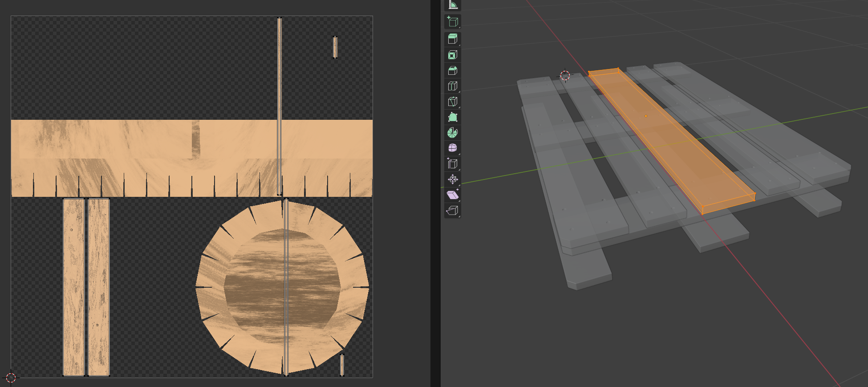Select the Spin tool
The height and width of the screenshot is (387, 868).
coord(453,133)
